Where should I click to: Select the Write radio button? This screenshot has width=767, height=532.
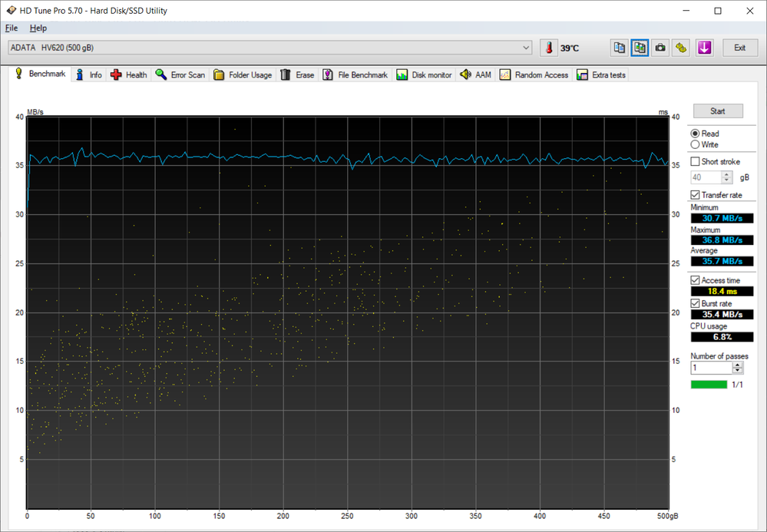point(696,144)
